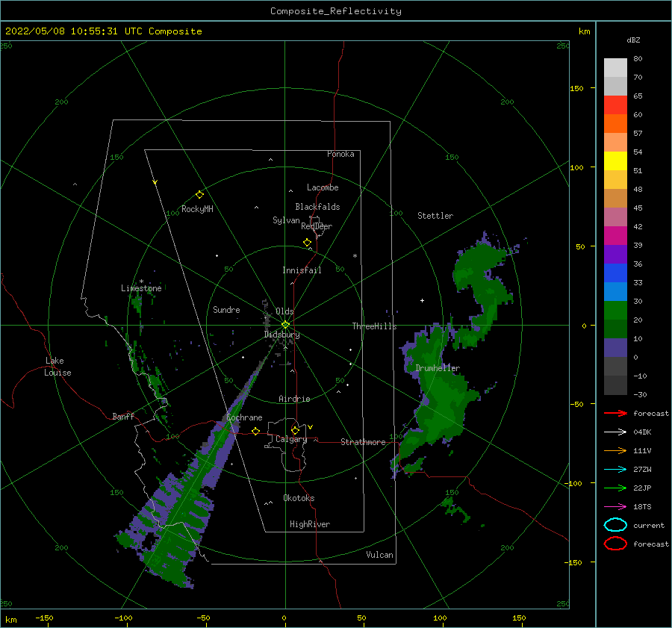The width and height of the screenshot is (672, 628).
Task: Select the 33 dBZ light blue swatch
Action: click(615, 291)
